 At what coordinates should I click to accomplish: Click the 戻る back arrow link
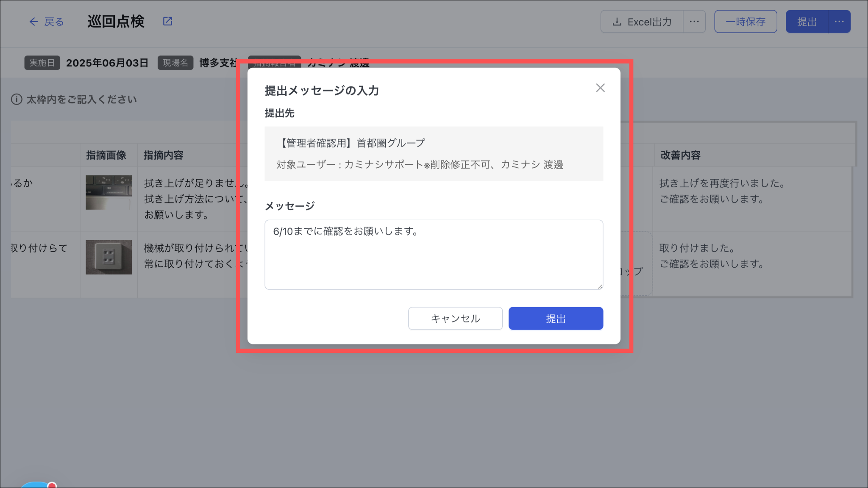[46, 22]
